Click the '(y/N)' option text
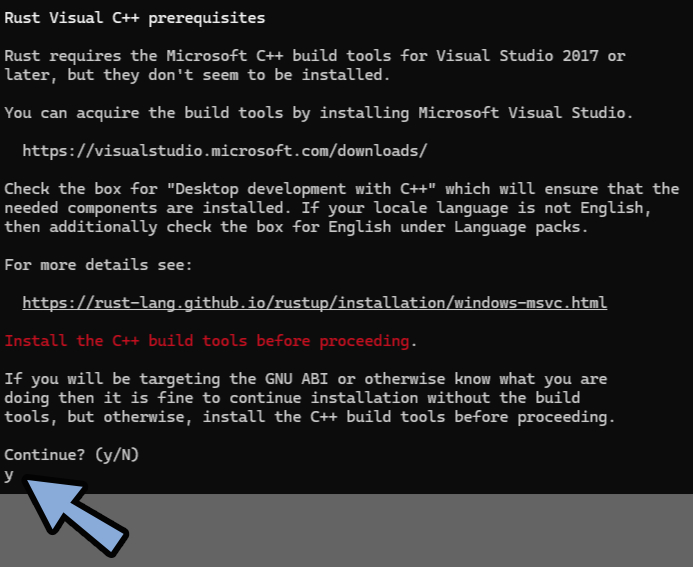This screenshot has width=693, height=567. pos(117,455)
